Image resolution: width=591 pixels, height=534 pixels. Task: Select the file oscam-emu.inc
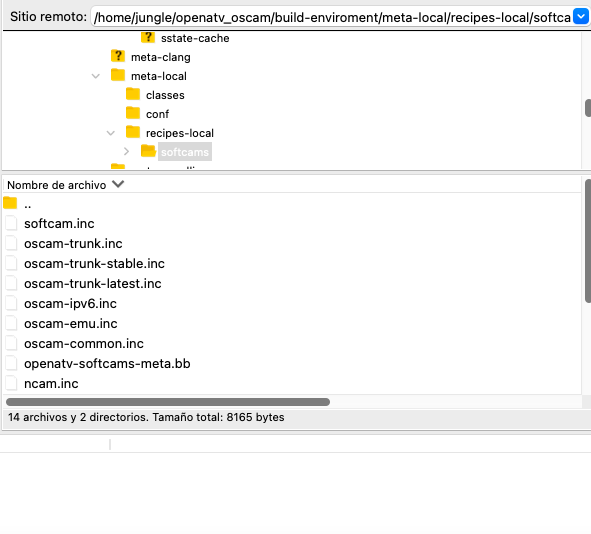(71, 323)
